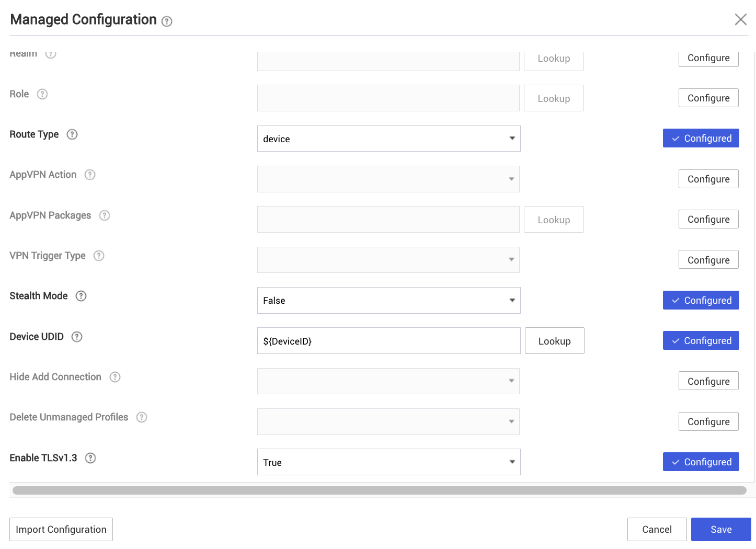
Task: Open help tooltip for AppVPN Action
Action: [x=90, y=175]
